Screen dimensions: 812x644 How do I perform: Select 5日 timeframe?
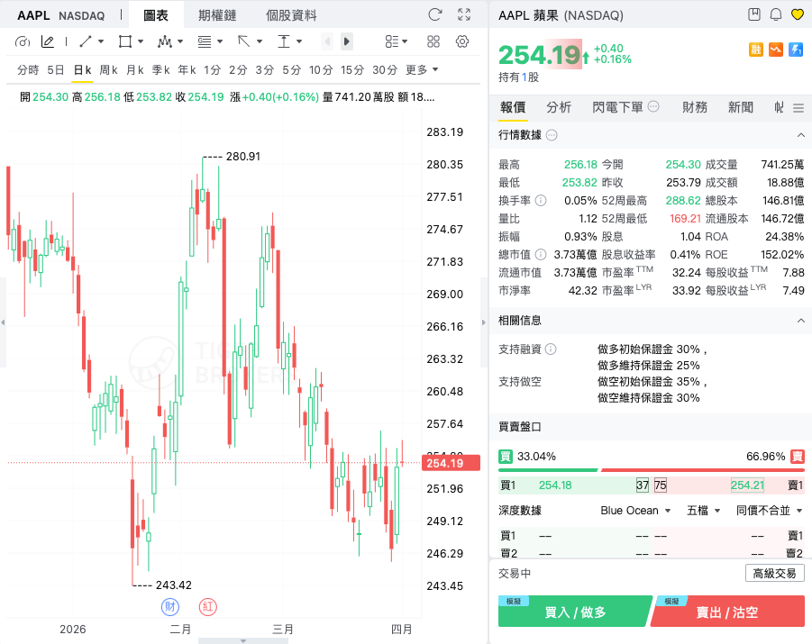[x=55, y=70]
